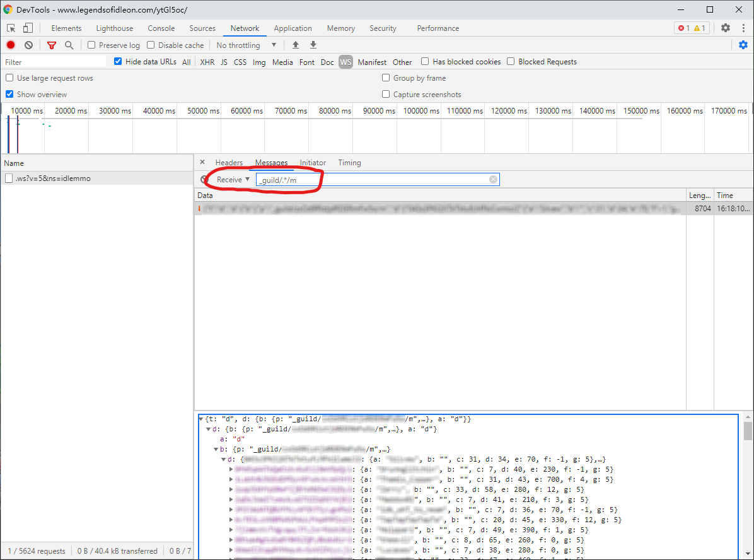Open the Performance tab
This screenshot has width=754, height=560.
point(438,28)
